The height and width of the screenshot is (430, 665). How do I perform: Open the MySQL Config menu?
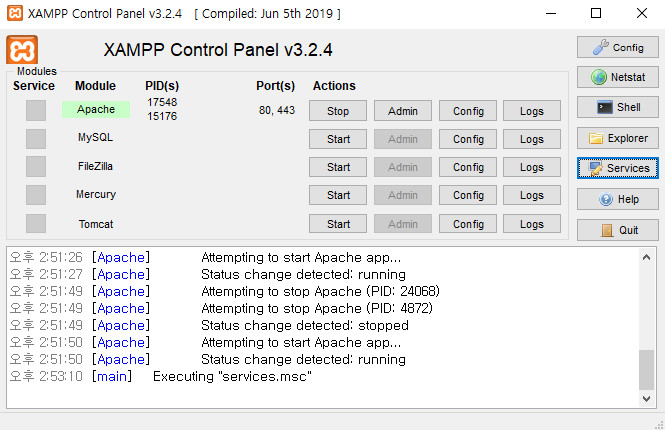tap(468, 139)
